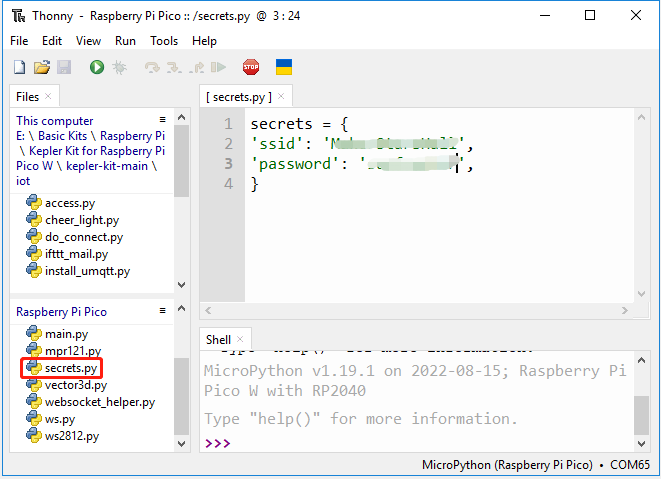Click scroll up arrow in local files pane
The height and width of the screenshot is (479, 661).
pos(182,117)
